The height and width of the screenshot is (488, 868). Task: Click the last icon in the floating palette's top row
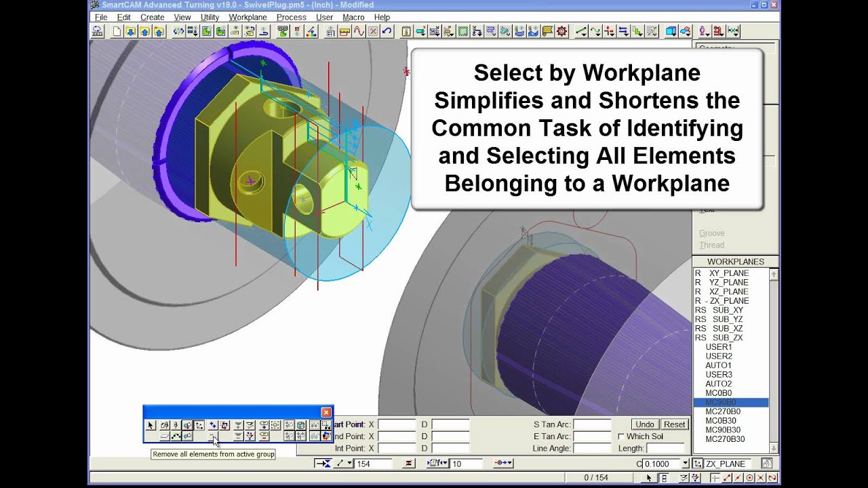coord(326,425)
